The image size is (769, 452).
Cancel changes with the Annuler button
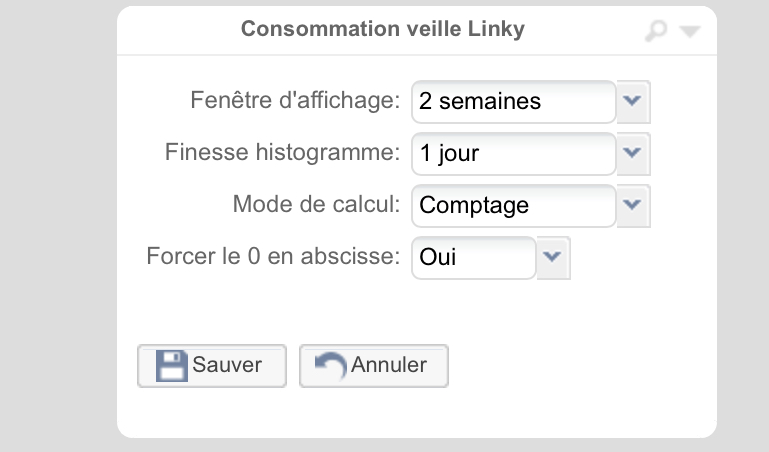click(x=374, y=366)
